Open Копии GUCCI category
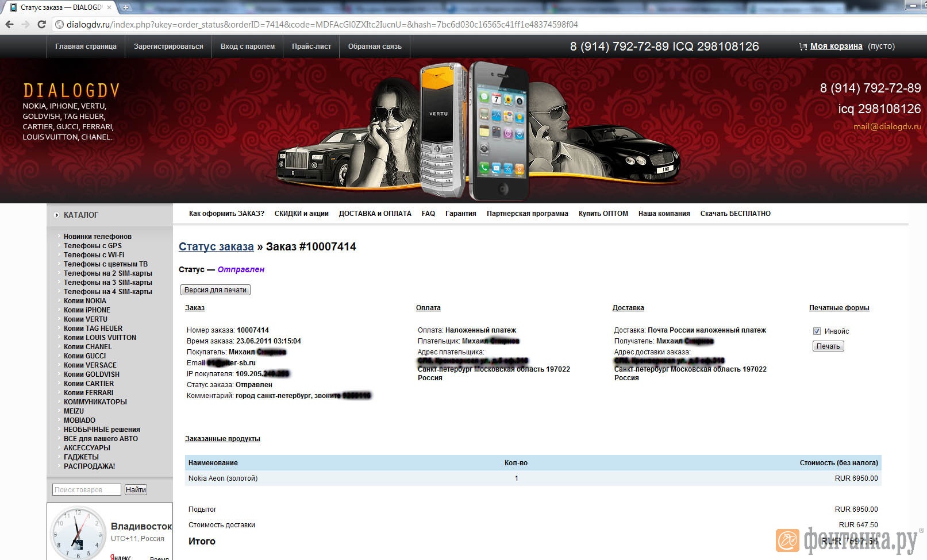This screenshot has height=560, width=927. [85, 356]
